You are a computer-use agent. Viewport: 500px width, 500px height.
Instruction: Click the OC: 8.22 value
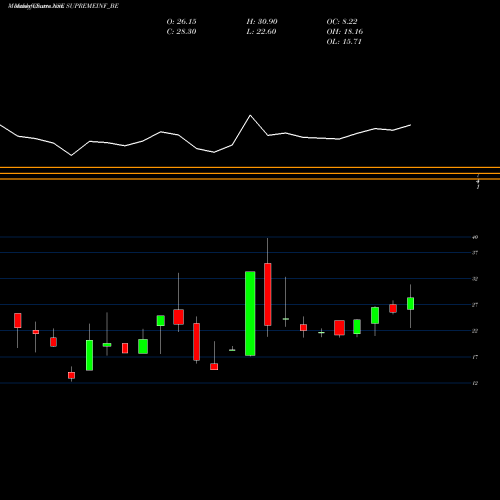[x=342, y=22]
